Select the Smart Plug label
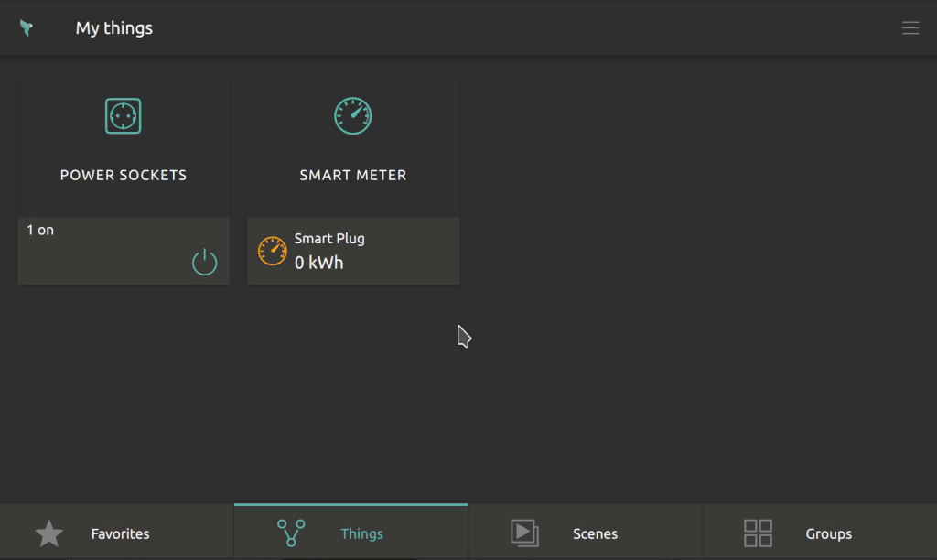The image size is (937, 560). pyautogui.click(x=329, y=239)
